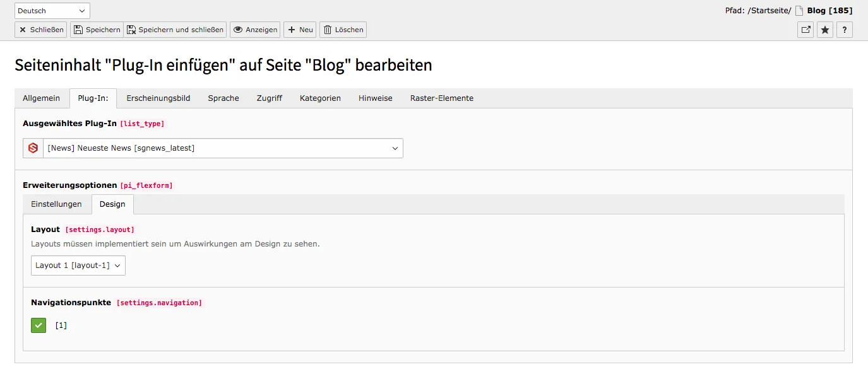Switch to the Erscheinungsbild tab
The height and width of the screenshot is (367, 868).
[x=158, y=98]
